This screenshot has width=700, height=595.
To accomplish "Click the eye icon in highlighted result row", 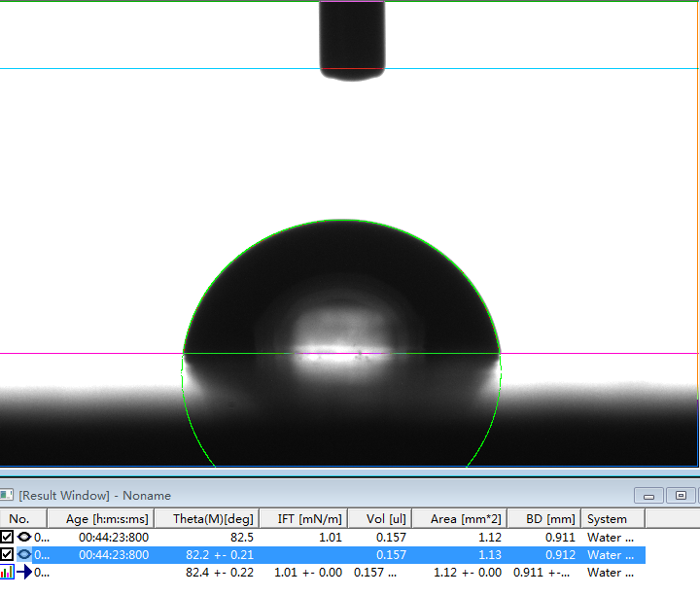I will pos(24,555).
